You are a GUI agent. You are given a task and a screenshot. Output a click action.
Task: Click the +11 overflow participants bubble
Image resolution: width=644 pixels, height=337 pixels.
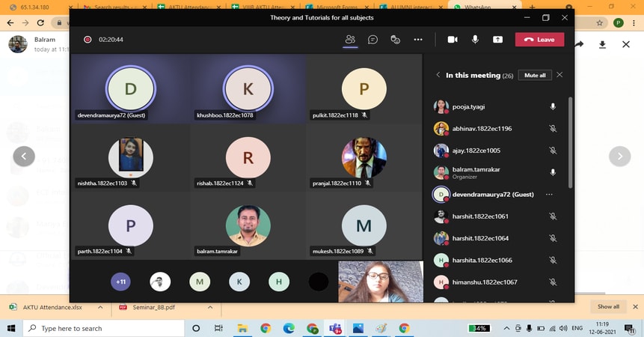point(120,282)
